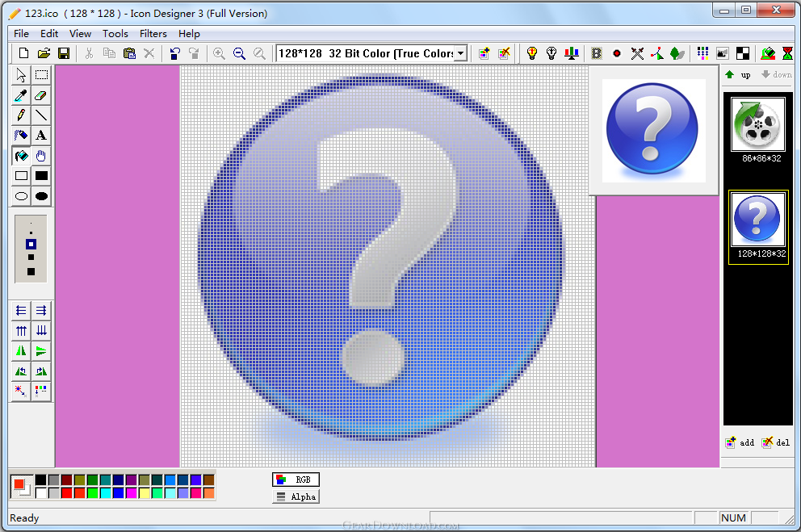801x532 pixels.
Task: Select the spray can tool
Action: (x=21, y=136)
